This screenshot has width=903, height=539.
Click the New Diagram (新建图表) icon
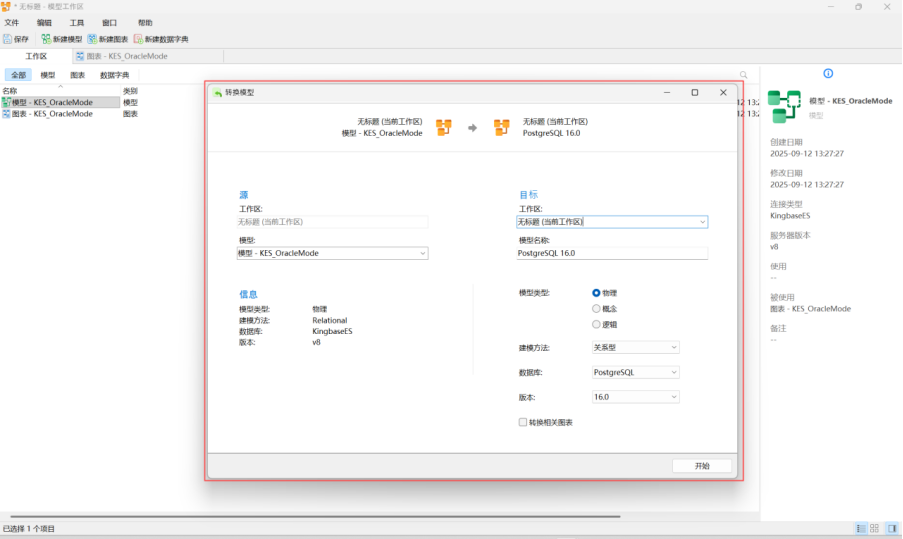92,39
